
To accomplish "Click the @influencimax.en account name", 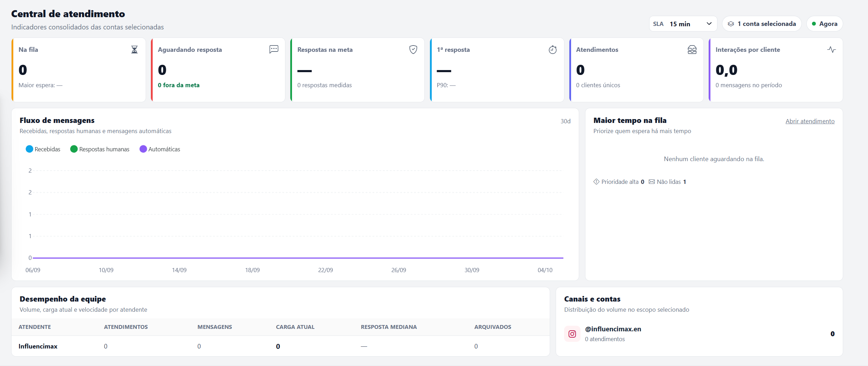I will click(613, 329).
